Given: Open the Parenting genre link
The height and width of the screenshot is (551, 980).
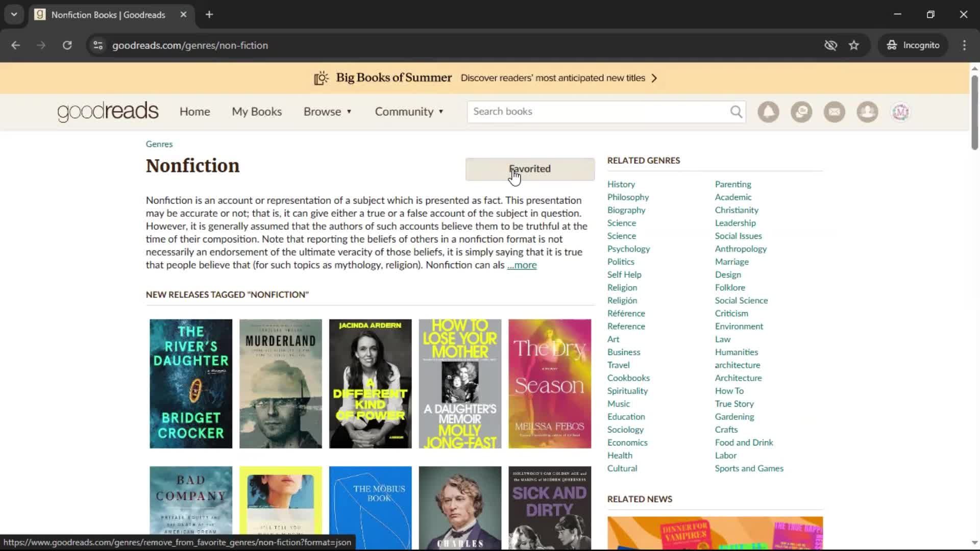Looking at the screenshot, I should pos(733,184).
